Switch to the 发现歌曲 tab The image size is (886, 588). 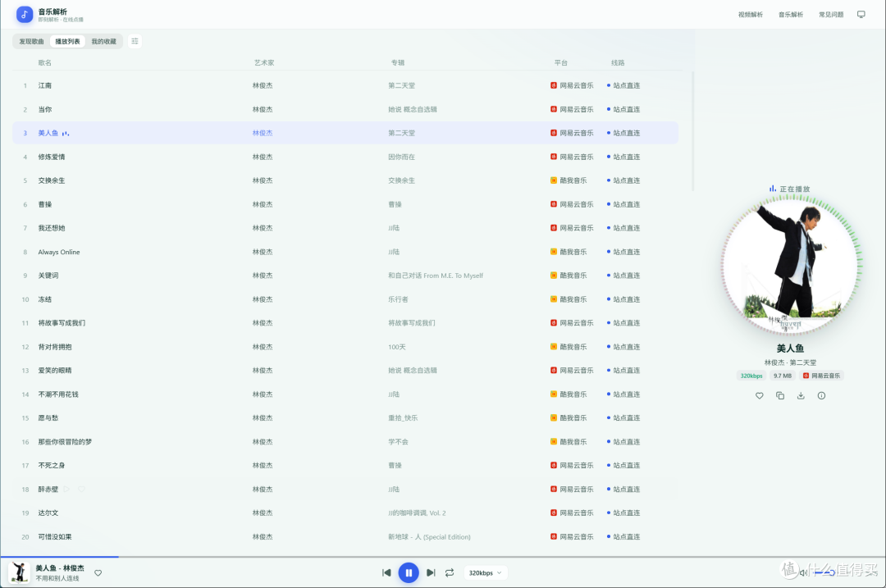coord(32,41)
